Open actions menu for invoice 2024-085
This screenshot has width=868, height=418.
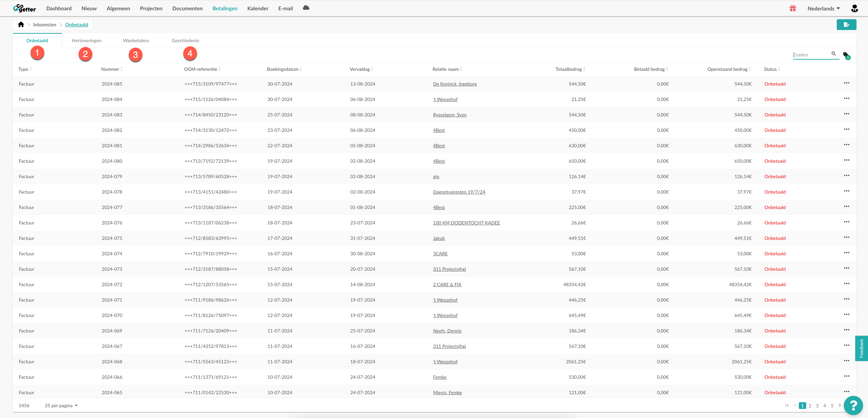coord(846,83)
